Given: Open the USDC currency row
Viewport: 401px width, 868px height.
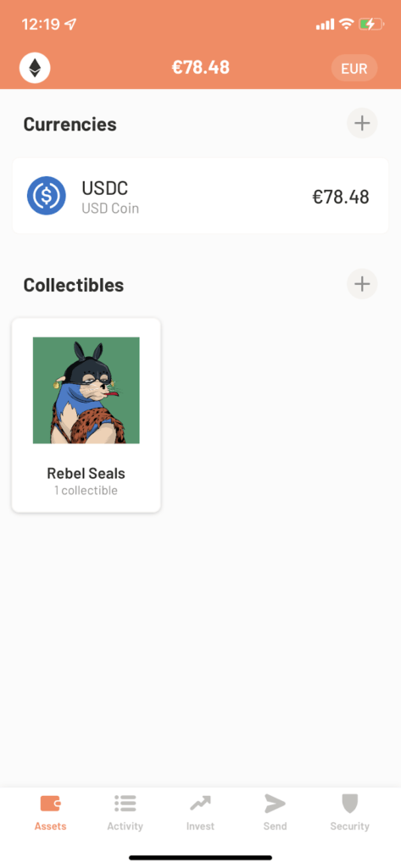Looking at the screenshot, I should (200, 196).
